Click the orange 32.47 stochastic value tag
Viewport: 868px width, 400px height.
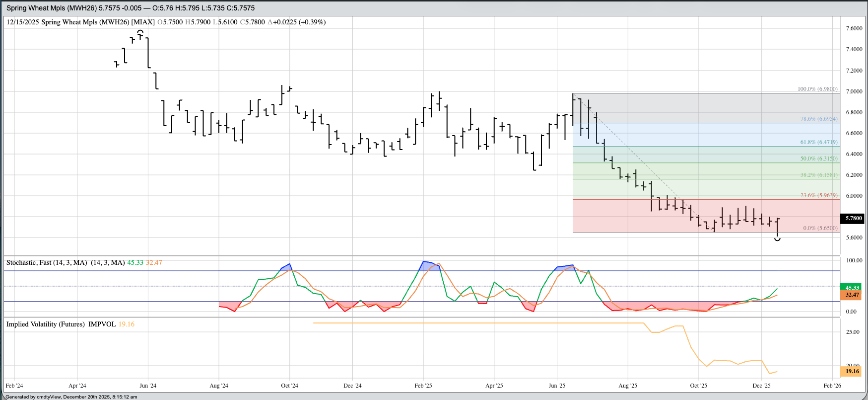852,295
